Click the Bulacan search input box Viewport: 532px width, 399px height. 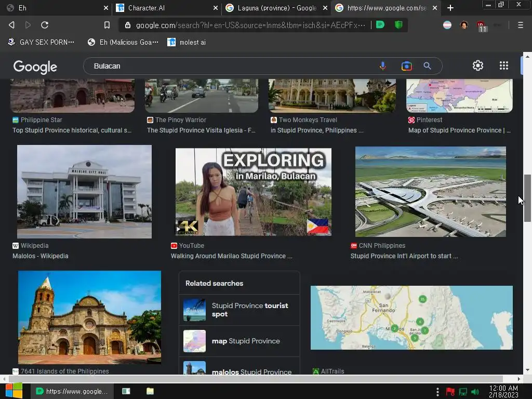231,66
